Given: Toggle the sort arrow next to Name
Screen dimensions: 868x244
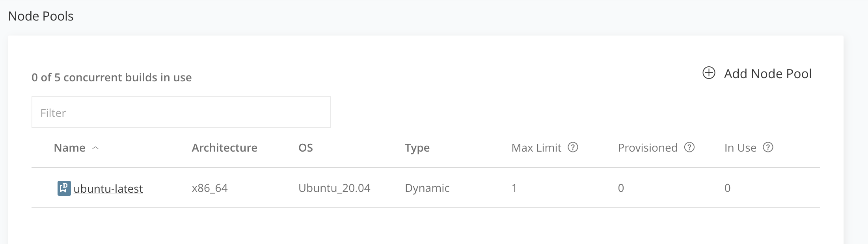Looking at the screenshot, I should click(95, 148).
